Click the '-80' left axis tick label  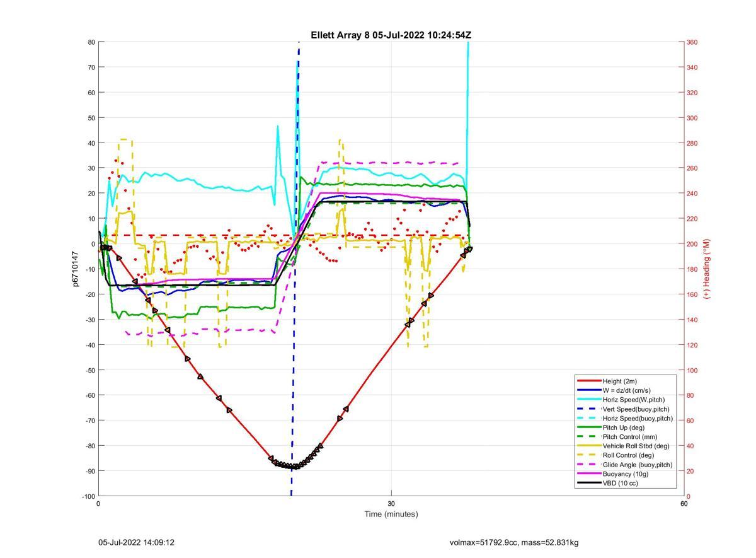pos(89,446)
